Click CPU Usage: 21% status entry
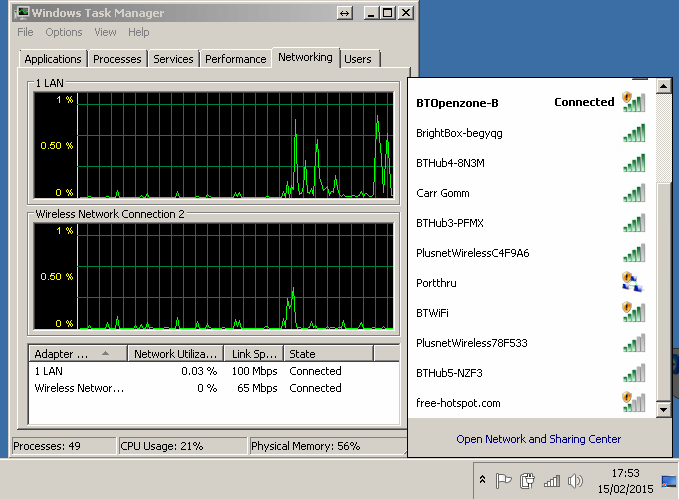The width and height of the screenshot is (679, 499). 182,446
